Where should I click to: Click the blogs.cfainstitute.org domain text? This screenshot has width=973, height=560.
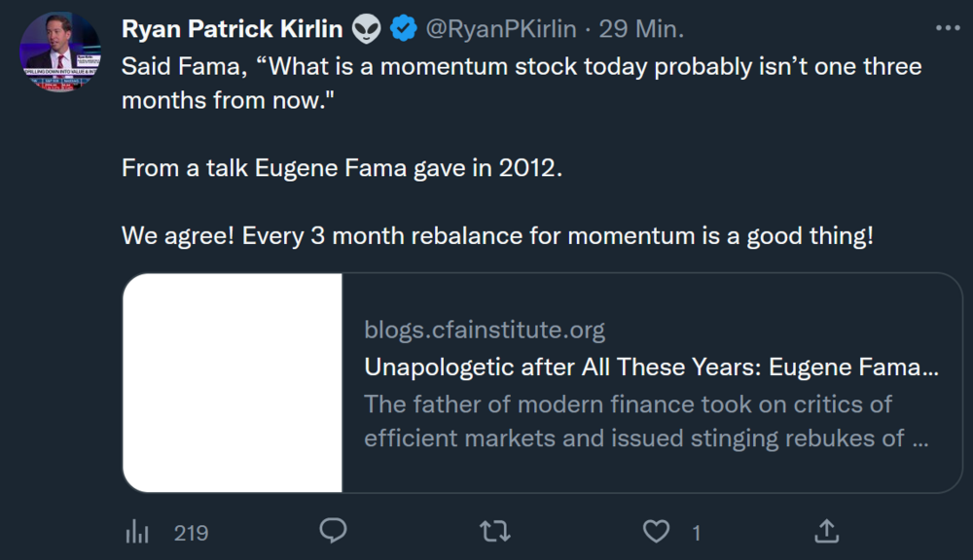485,331
